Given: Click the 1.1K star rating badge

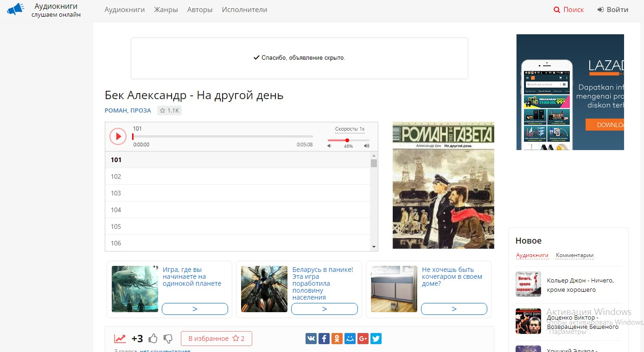Looking at the screenshot, I should (169, 111).
